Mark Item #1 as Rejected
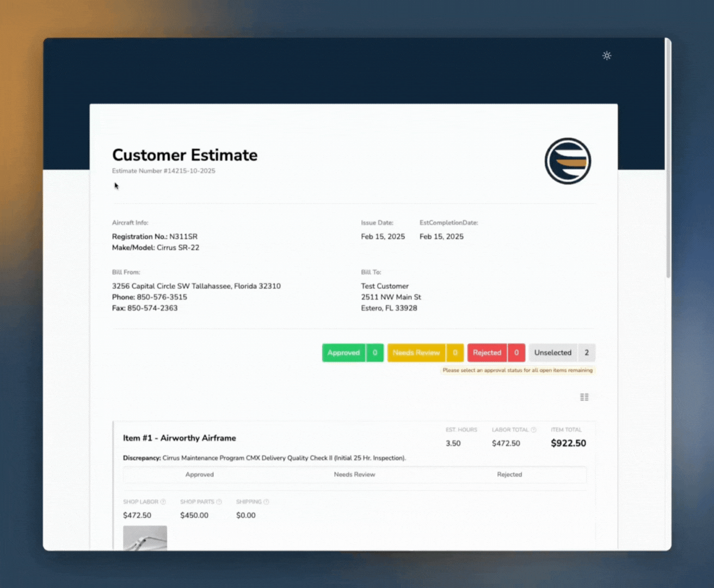Image resolution: width=714 pixels, height=588 pixels. tap(509, 475)
